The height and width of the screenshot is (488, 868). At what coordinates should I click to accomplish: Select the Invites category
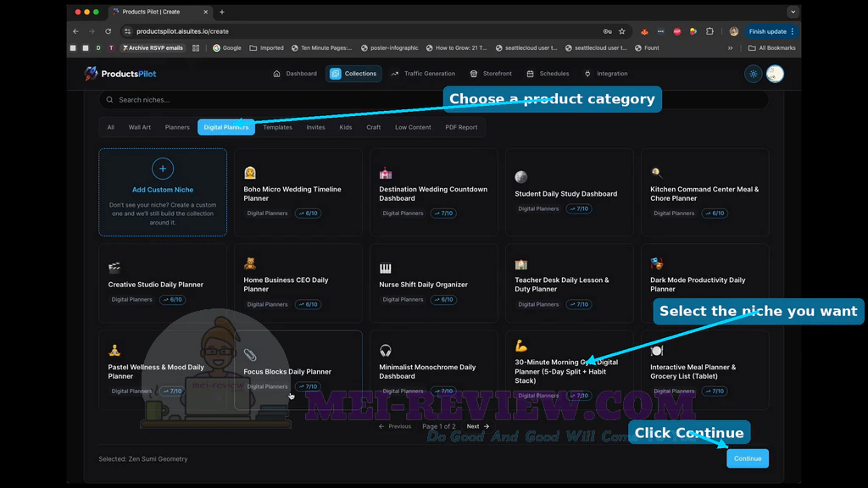point(315,127)
